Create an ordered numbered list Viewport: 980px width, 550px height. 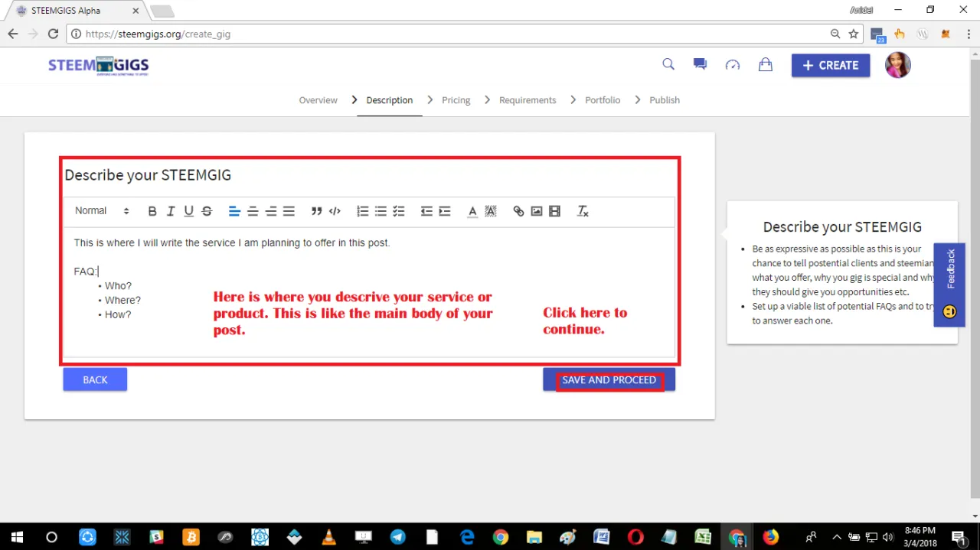tap(363, 211)
